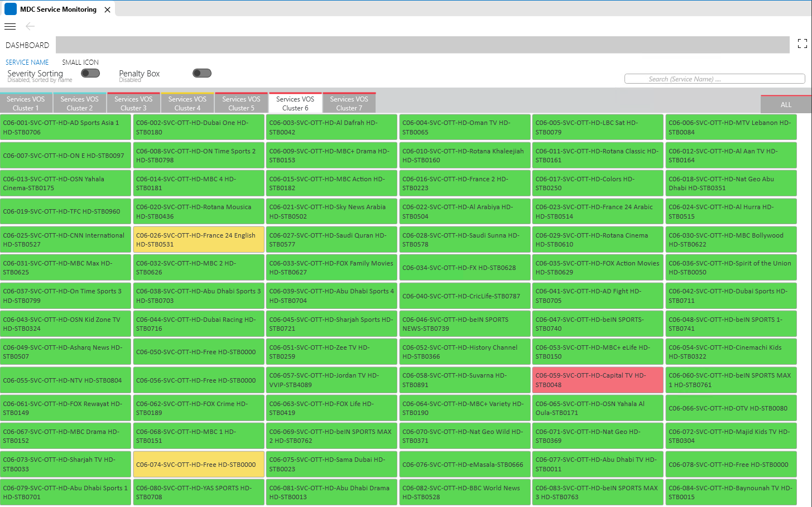Select C06-070 Nat Geo Wild HD tile

tap(465, 436)
